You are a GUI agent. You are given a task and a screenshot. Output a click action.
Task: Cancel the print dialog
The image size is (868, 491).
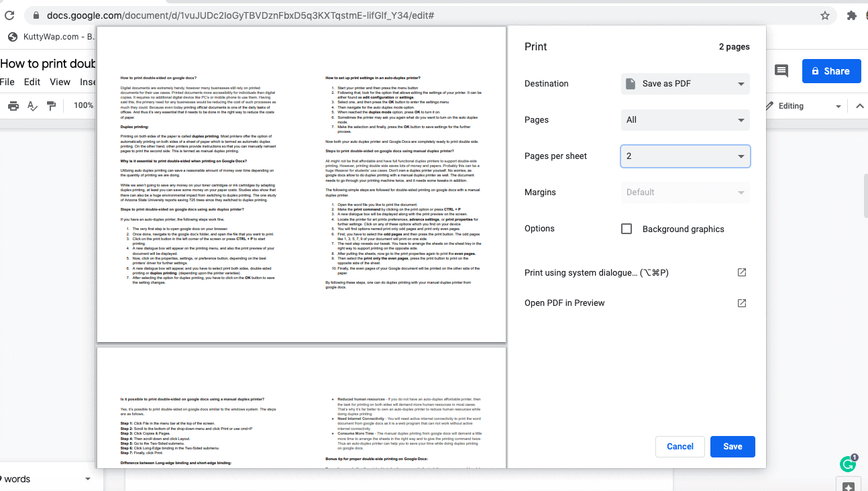coord(680,446)
